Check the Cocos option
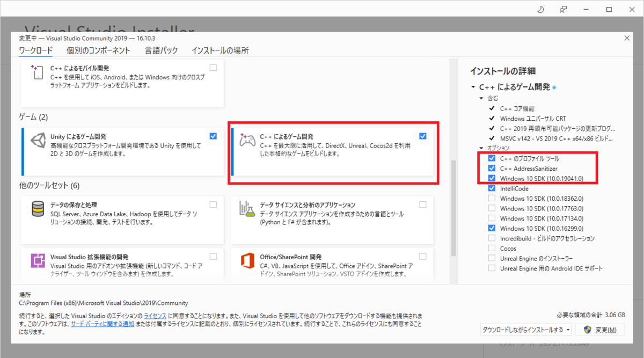644x358 pixels. click(492, 249)
